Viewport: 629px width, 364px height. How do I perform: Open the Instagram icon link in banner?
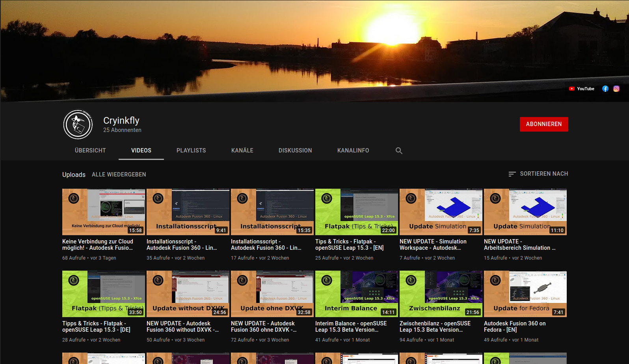[616, 89]
